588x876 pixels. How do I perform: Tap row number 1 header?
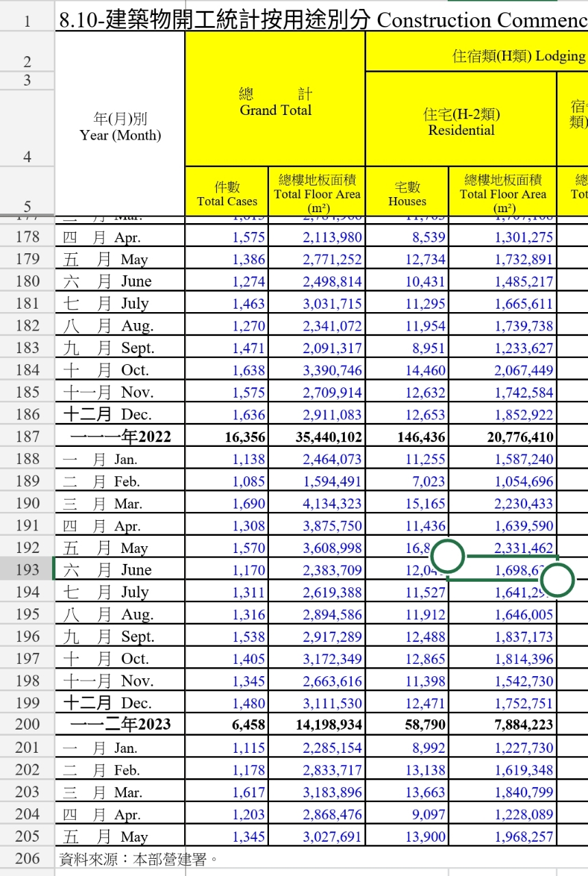tap(27, 21)
